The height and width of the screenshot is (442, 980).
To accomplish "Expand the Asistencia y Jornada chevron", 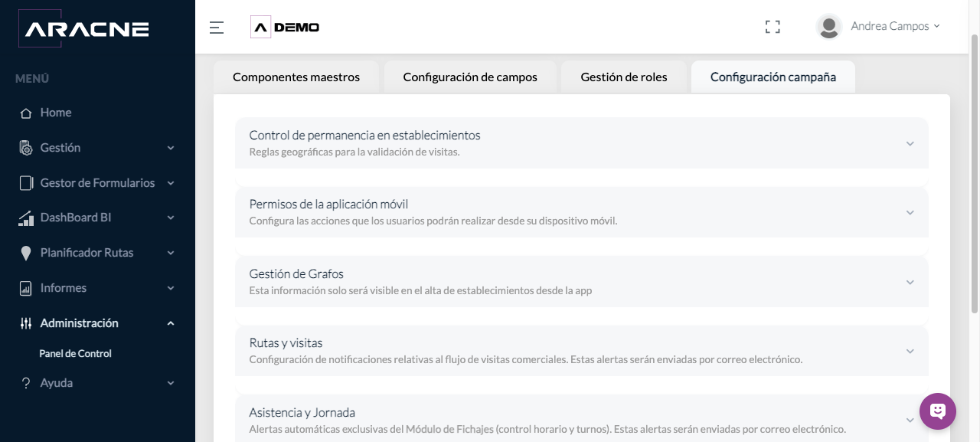I will 910,420.
